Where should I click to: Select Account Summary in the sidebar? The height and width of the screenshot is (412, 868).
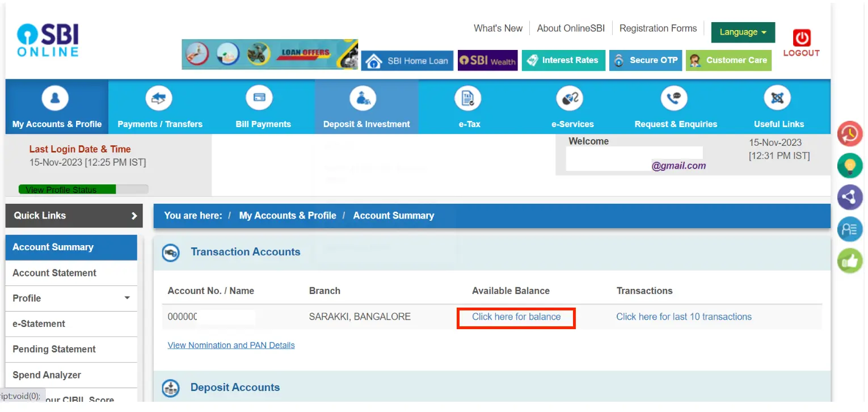[x=71, y=247]
